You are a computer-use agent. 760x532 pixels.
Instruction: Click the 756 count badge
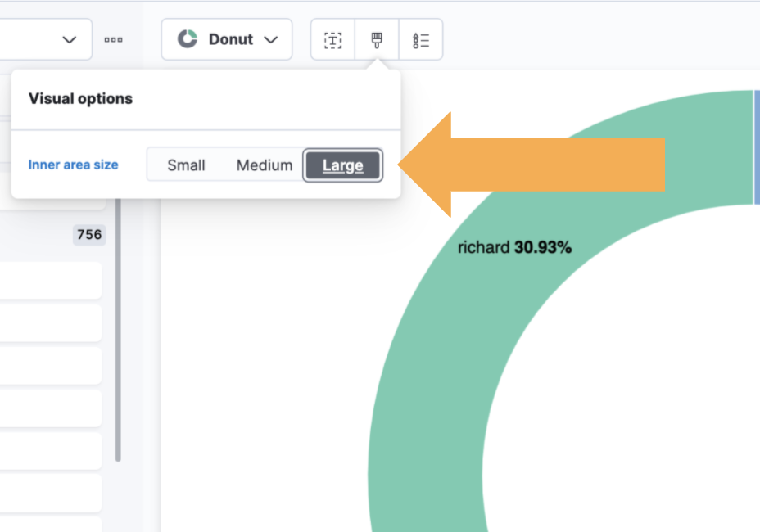click(x=89, y=235)
